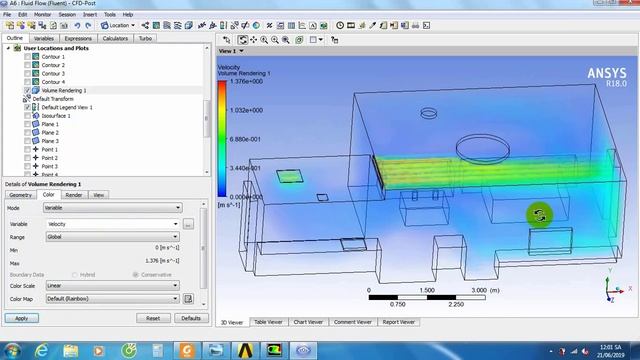Click the Load Results icon in toolbar
The width and height of the screenshot is (640, 360).
click(10, 25)
